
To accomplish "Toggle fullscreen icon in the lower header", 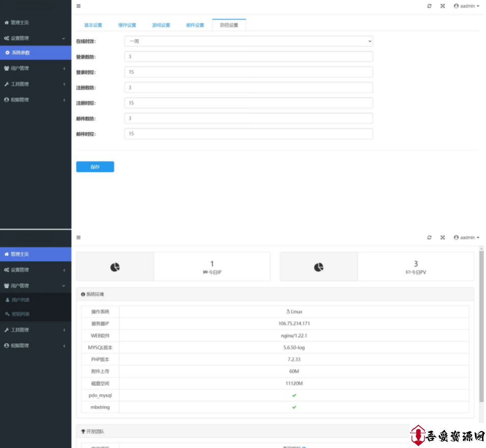I will pos(442,237).
